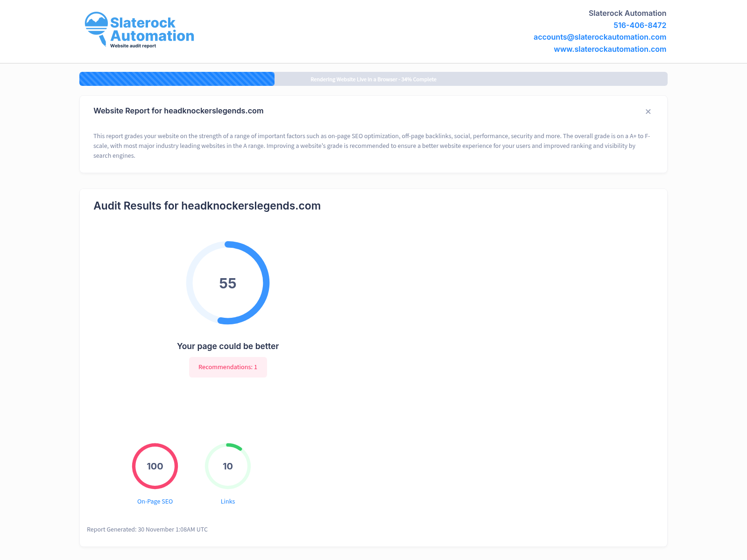Click the Recommendations: 1 badge
Viewport: 747px width, 560px height.
click(228, 367)
